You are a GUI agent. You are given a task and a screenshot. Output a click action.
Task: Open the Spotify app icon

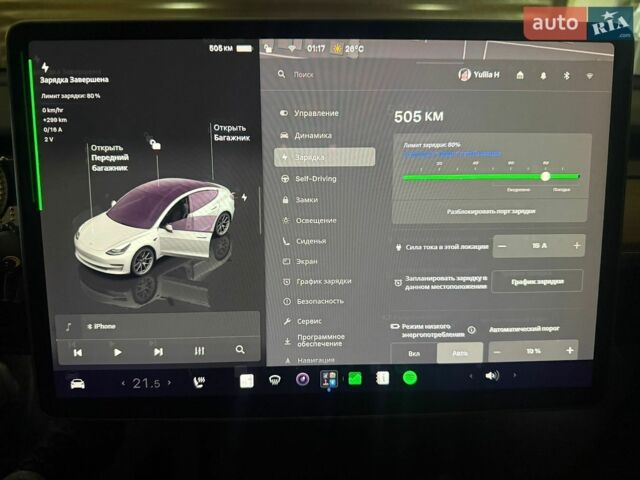pos(410,378)
